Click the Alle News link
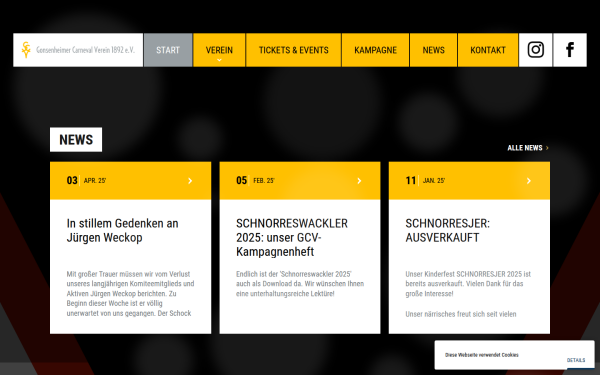Viewport: 600px width, 375px height. [x=528, y=148]
